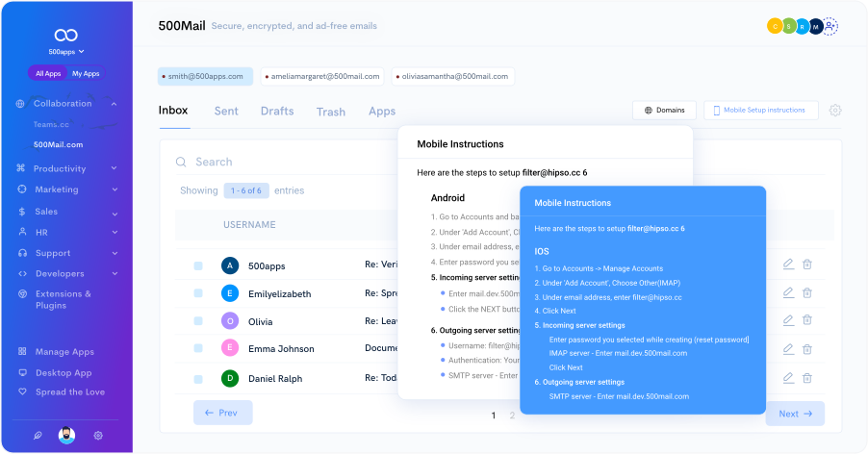The width and height of the screenshot is (868, 454).
Task: Click the Productivity command icon
Action: (21, 168)
